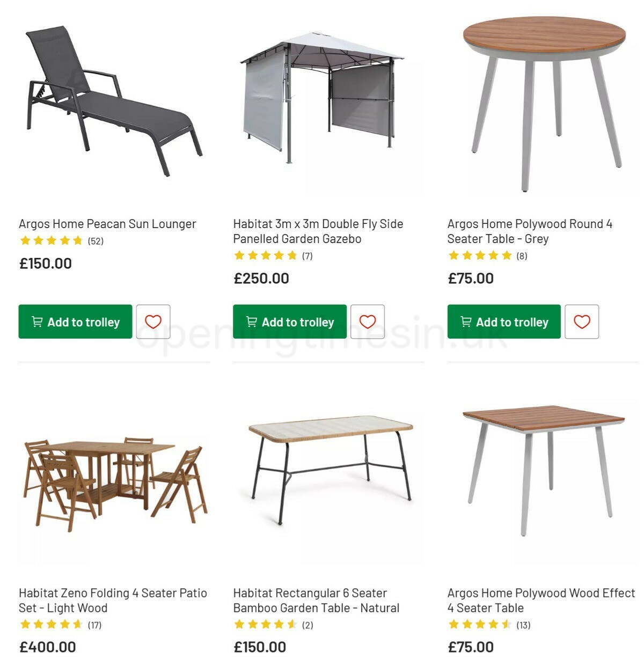Image resolution: width=644 pixels, height=666 pixels.
Task: Add the Peacan Sun Lounger to trolley
Action: coord(75,321)
